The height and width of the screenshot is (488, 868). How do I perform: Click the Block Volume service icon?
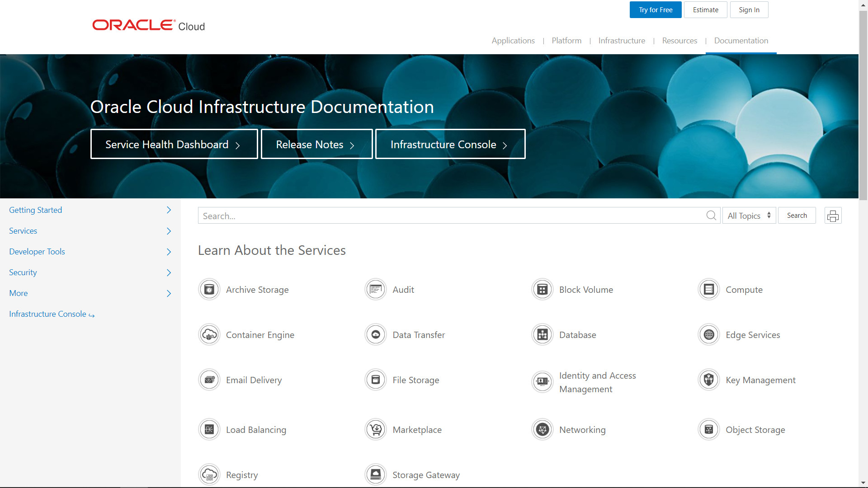point(542,290)
